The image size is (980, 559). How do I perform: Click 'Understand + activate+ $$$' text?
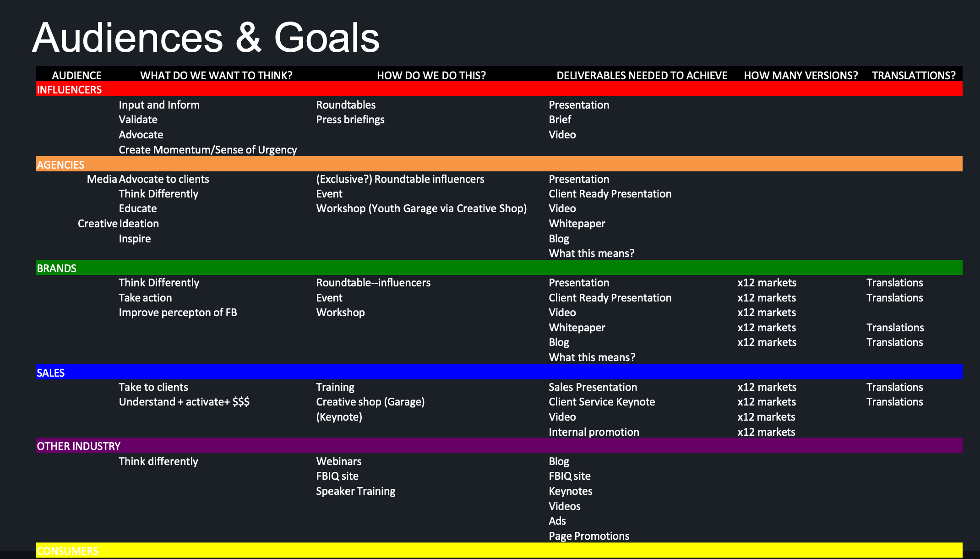pos(184,402)
